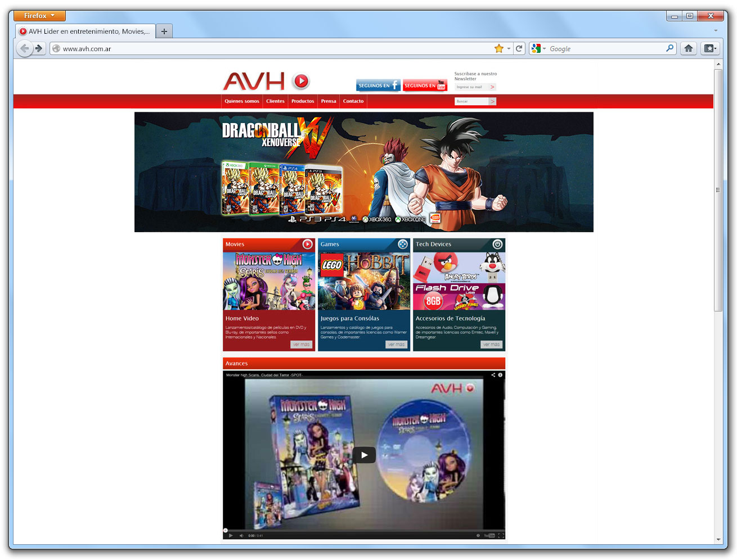Select the AVH Lider en entretenimiento tab
This screenshot has height=560, width=737.
click(x=85, y=31)
